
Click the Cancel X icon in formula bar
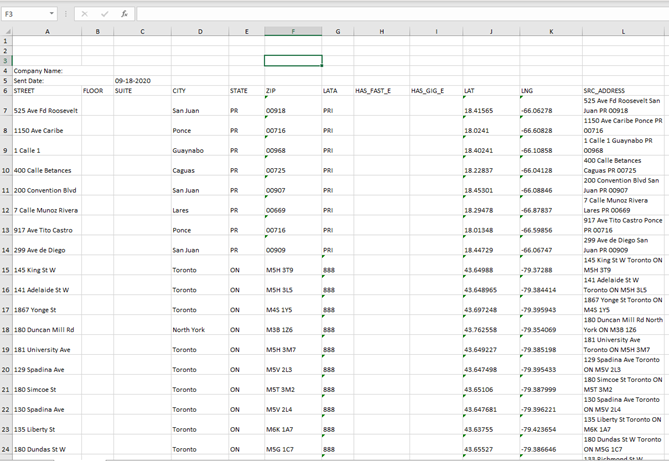coord(86,14)
